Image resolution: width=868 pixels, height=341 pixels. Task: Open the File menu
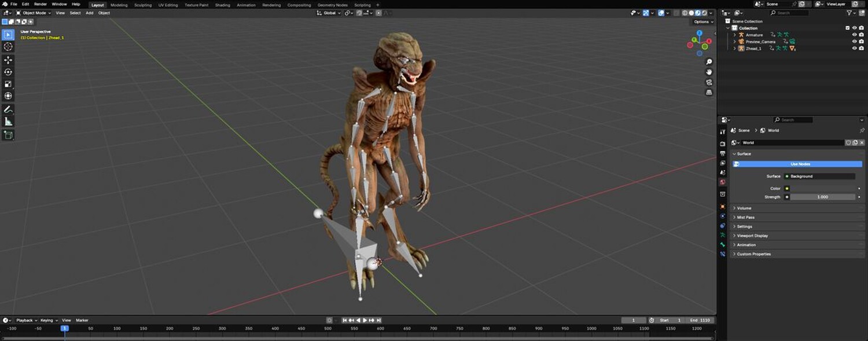coord(13,4)
